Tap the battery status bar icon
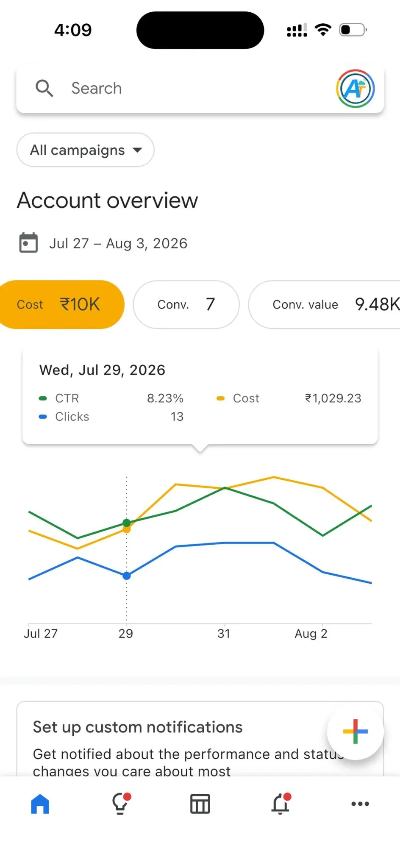This screenshot has width=400, height=868. pyautogui.click(x=353, y=30)
